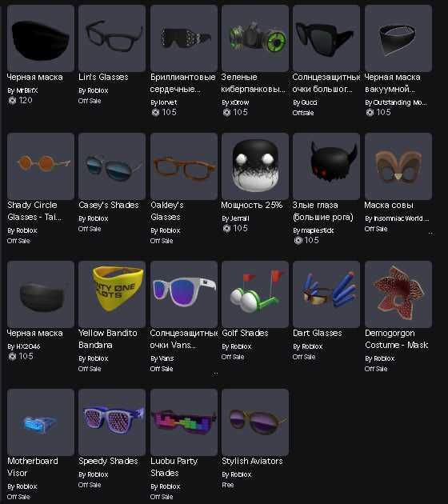Open the Shady Circle Glasses thumbnail
The image size is (448, 504).
pyautogui.click(x=41, y=166)
